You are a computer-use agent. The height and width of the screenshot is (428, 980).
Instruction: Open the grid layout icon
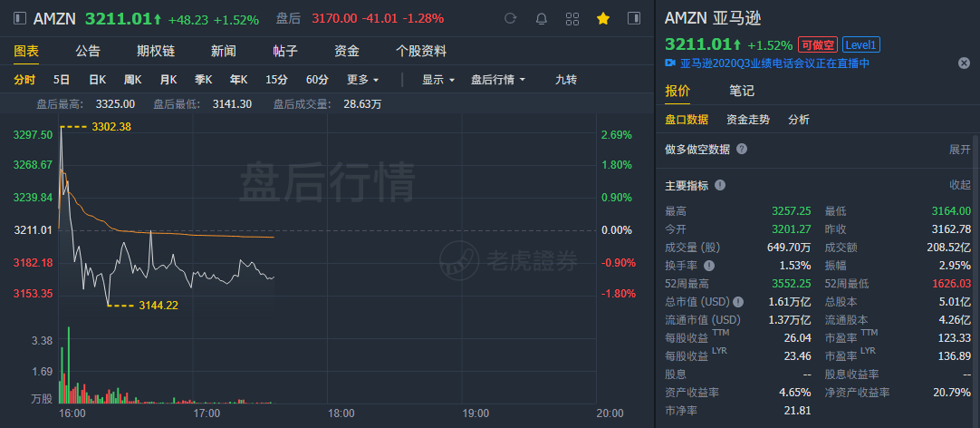click(x=572, y=19)
